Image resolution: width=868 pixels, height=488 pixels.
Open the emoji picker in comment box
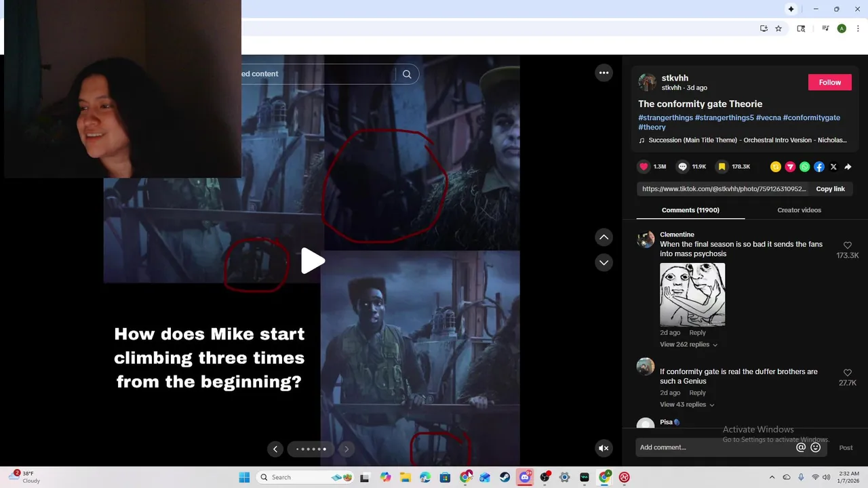(x=816, y=447)
